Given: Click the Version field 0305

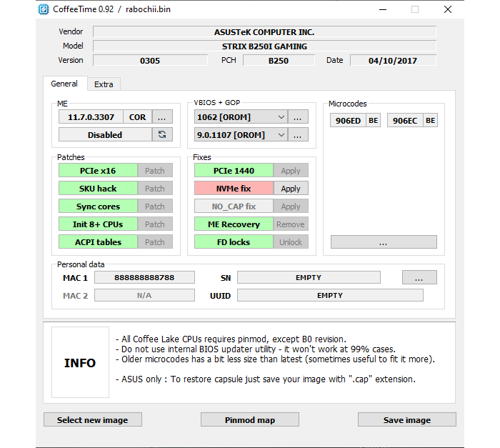Looking at the screenshot, I should 150,60.
